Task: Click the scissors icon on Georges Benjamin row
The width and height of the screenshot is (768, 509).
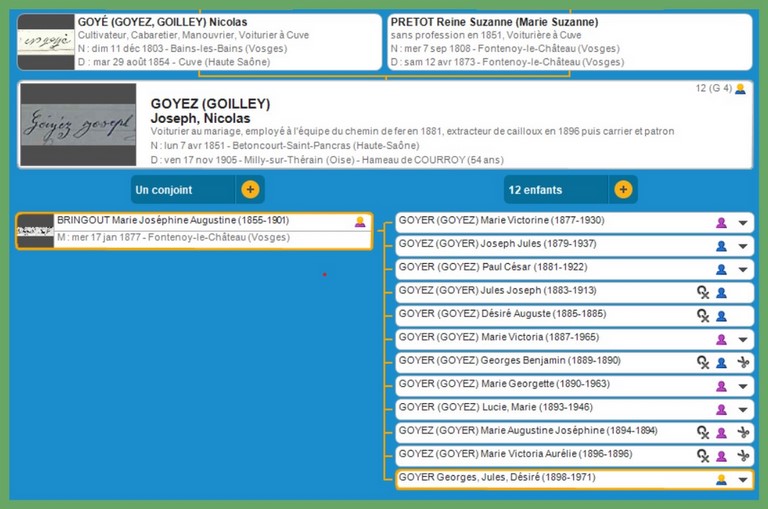Action: [742, 363]
